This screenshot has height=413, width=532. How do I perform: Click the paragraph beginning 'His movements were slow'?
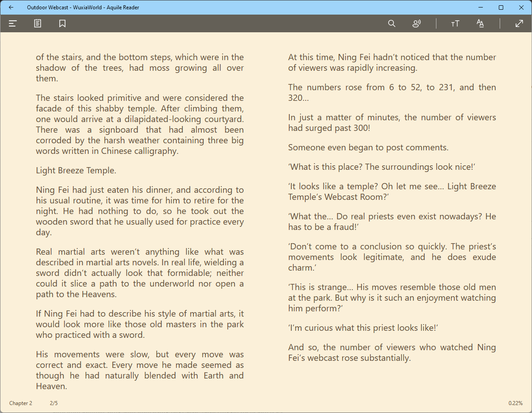point(139,371)
